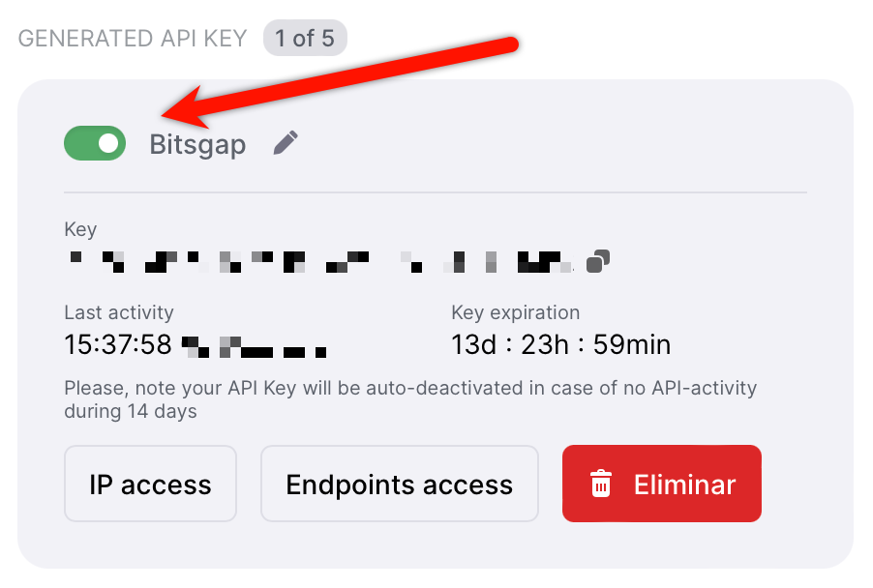The width and height of the screenshot is (873, 588).
Task: Toggle the Bitsgap API key switch off
Action: pos(95,143)
